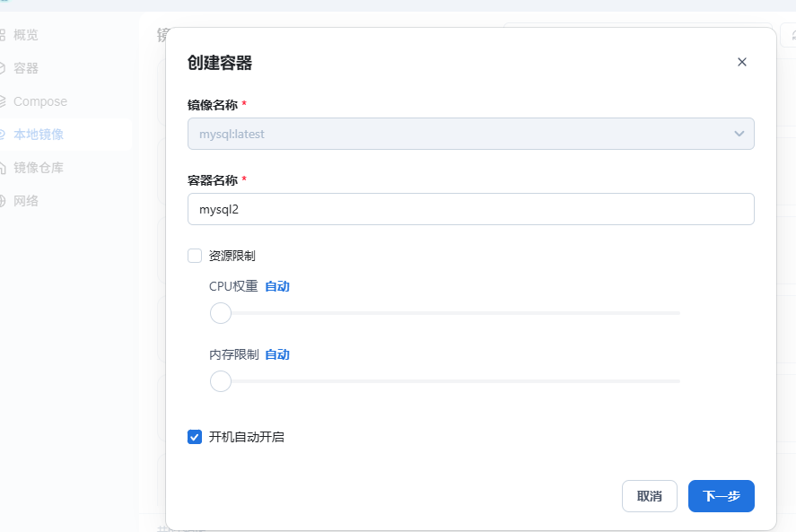Click the blue 下一步 button
This screenshot has height=532, width=796.
pos(721,496)
